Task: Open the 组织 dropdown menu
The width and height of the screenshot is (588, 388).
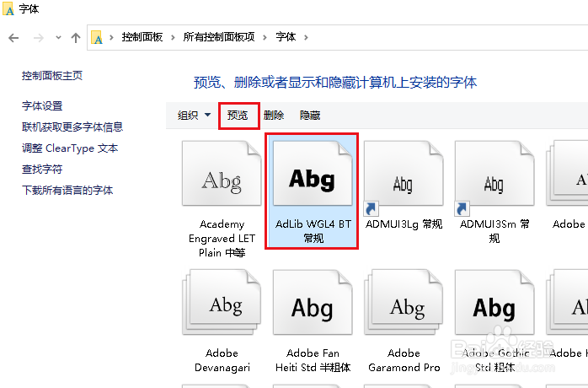Action: (x=194, y=116)
